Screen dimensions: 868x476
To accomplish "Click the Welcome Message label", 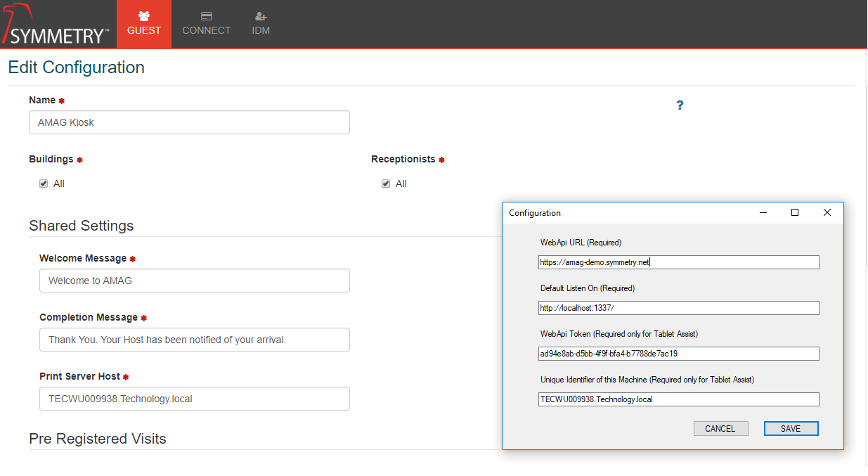I will tap(83, 258).
